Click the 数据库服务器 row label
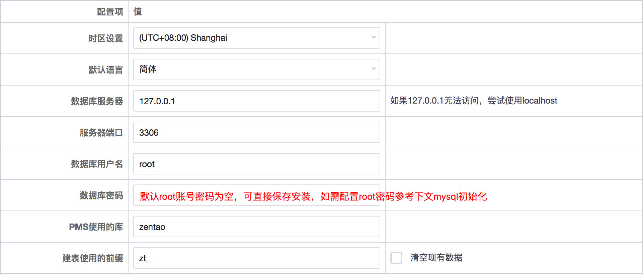This screenshot has height=276, width=644. click(97, 101)
